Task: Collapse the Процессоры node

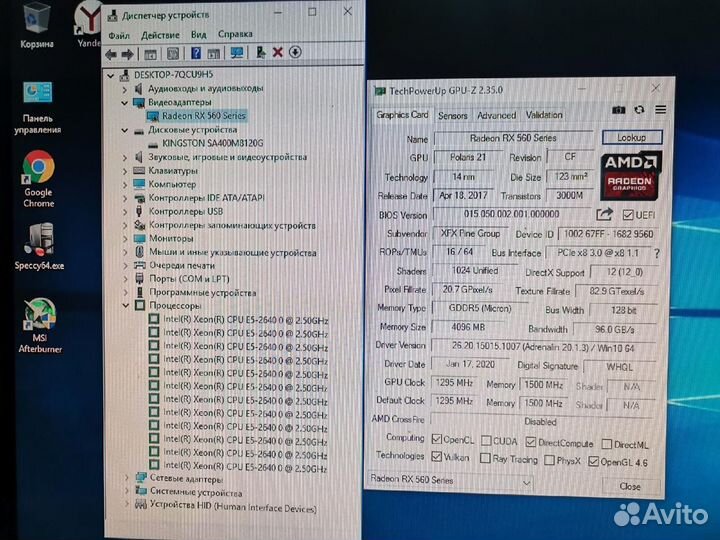Action: tap(125, 305)
